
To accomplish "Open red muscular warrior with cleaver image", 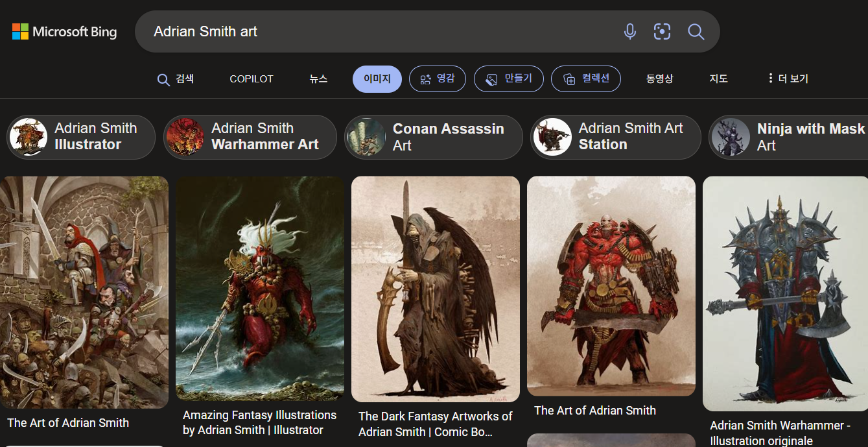I will pos(611,286).
